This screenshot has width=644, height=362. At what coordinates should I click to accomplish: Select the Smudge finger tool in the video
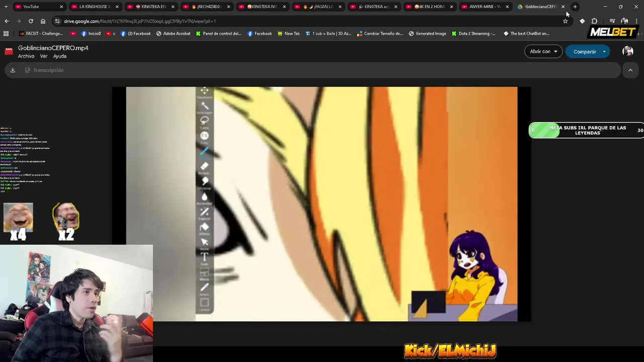tap(204, 182)
